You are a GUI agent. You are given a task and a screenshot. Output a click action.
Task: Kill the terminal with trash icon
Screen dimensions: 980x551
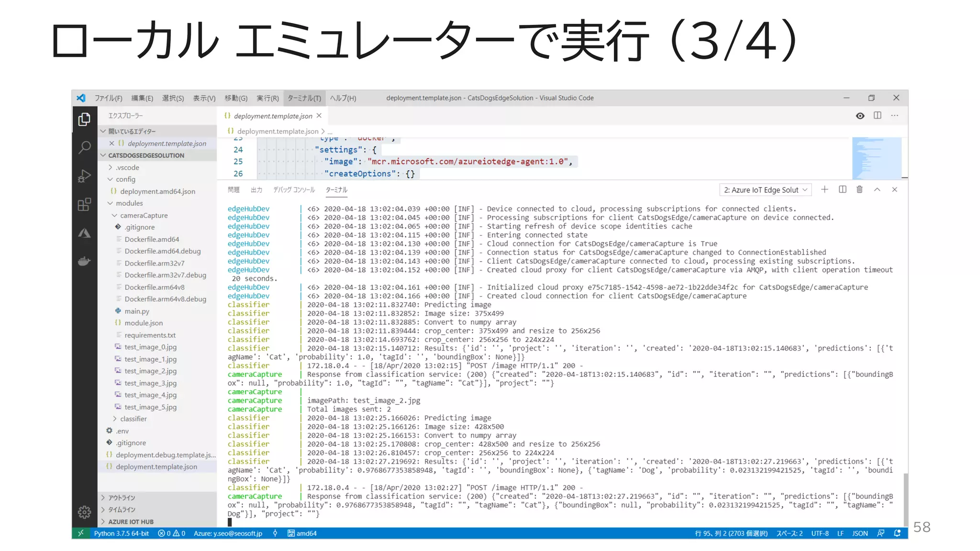point(859,189)
